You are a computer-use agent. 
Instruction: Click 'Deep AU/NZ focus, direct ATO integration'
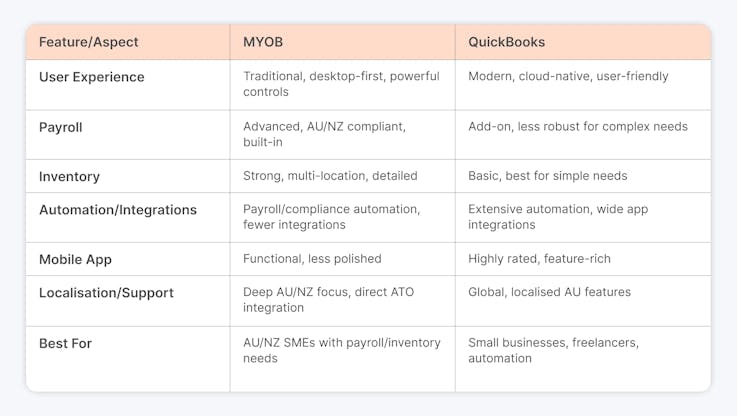tap(329, 300)
